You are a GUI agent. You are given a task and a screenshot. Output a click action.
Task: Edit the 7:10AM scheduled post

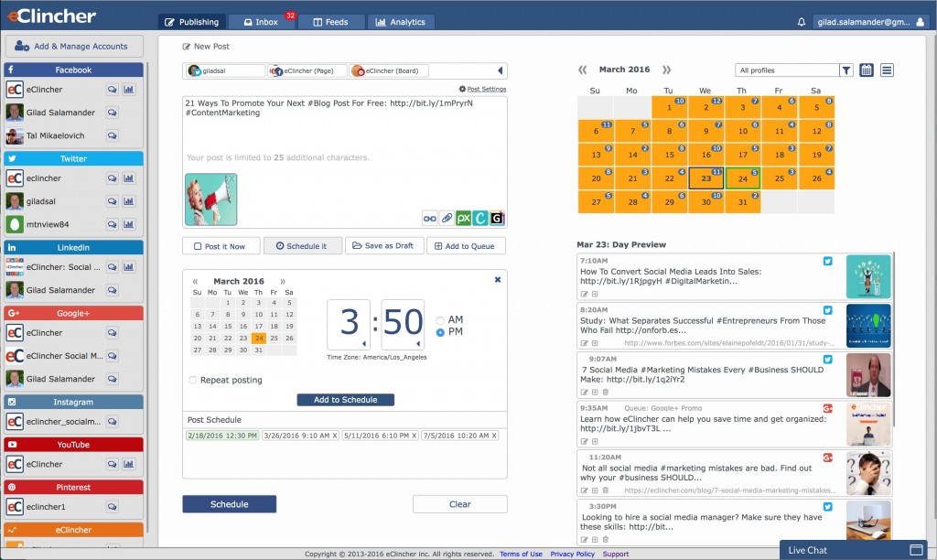point(585,294)
